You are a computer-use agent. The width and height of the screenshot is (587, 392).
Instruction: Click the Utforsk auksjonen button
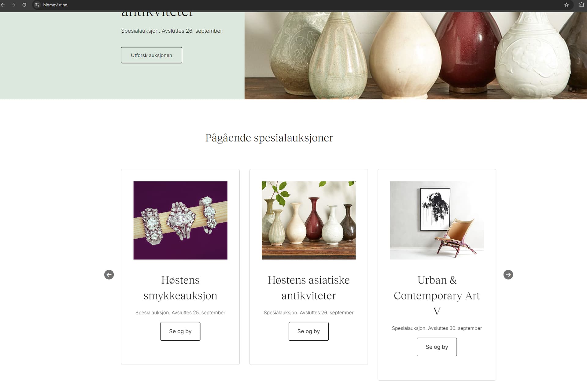coord(151,55)
